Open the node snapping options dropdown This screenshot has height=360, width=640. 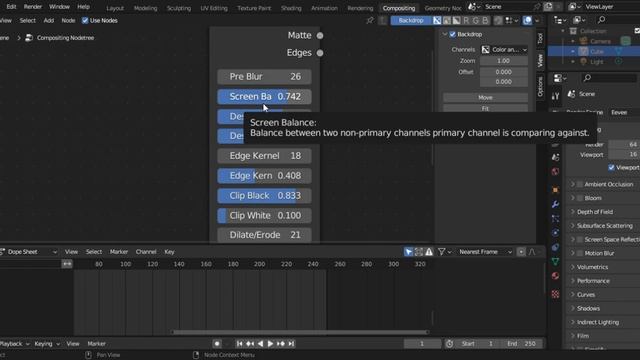point(512,20)
